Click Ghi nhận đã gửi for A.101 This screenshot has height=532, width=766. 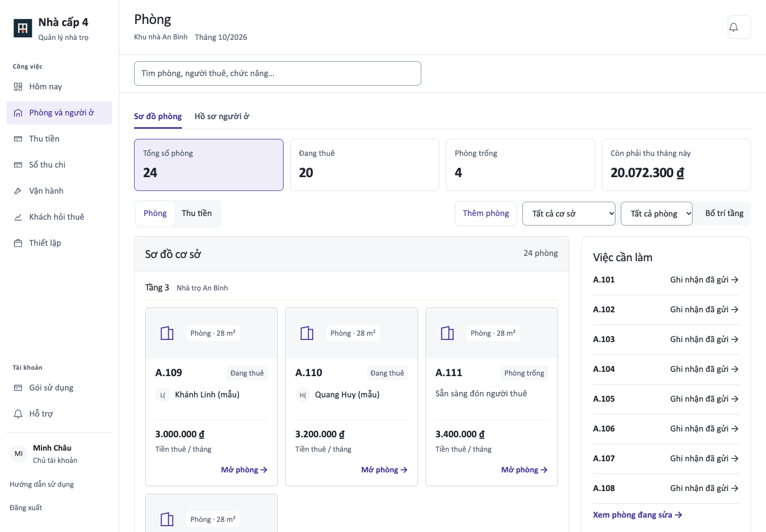[704, 280]
